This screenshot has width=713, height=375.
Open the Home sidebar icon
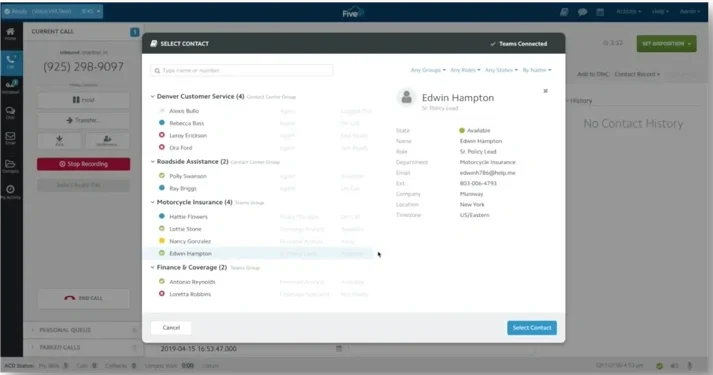pos(10,34)
